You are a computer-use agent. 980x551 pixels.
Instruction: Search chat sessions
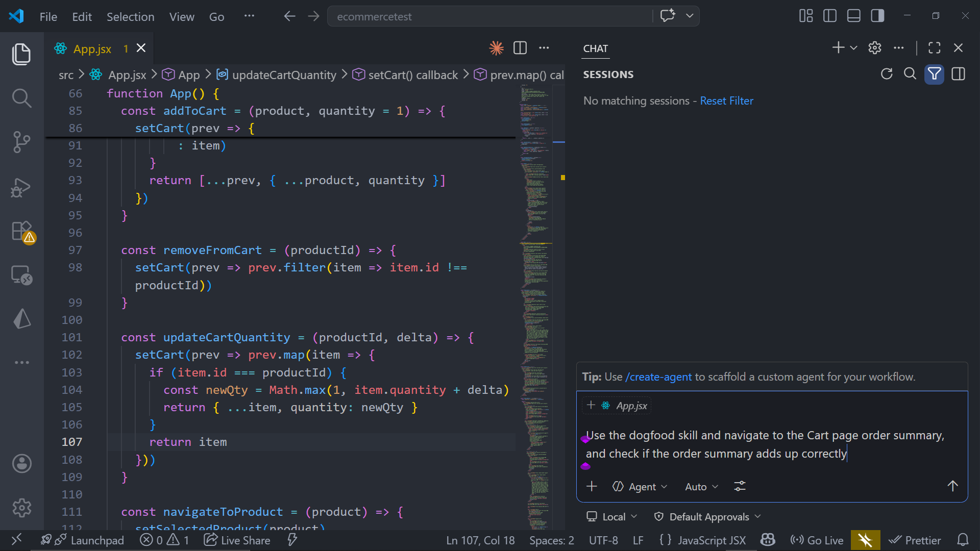pyautogui.click(x=910, y=74)
